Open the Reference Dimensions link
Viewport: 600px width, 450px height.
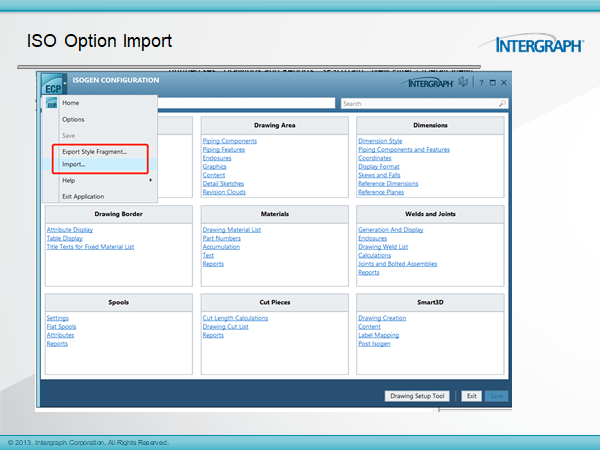[388, 184]
